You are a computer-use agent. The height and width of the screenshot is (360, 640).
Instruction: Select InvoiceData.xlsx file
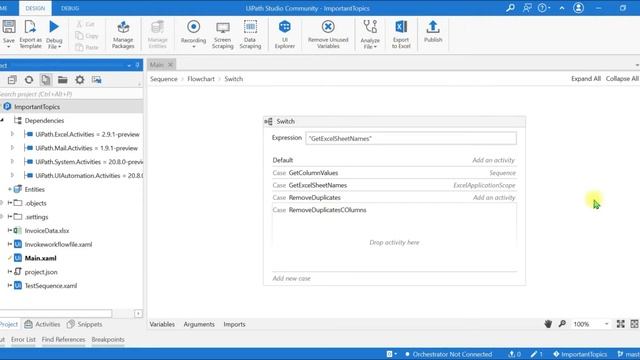coord(47,231)
